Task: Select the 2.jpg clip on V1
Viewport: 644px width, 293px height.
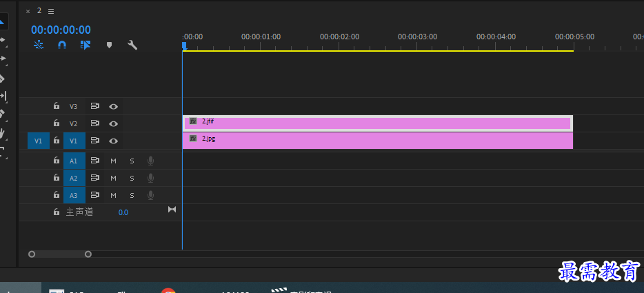Action: [x=377, y=141]
